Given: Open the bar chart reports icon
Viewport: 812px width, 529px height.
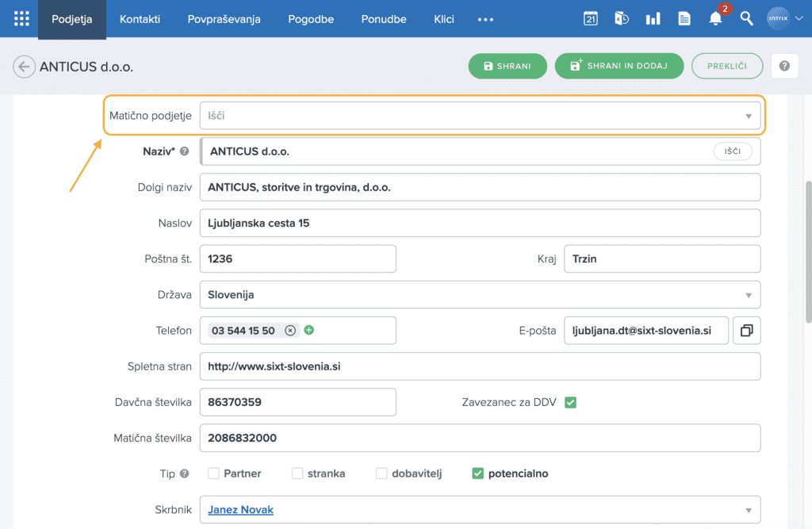Looking at the screenshot, I should point(653,19).
